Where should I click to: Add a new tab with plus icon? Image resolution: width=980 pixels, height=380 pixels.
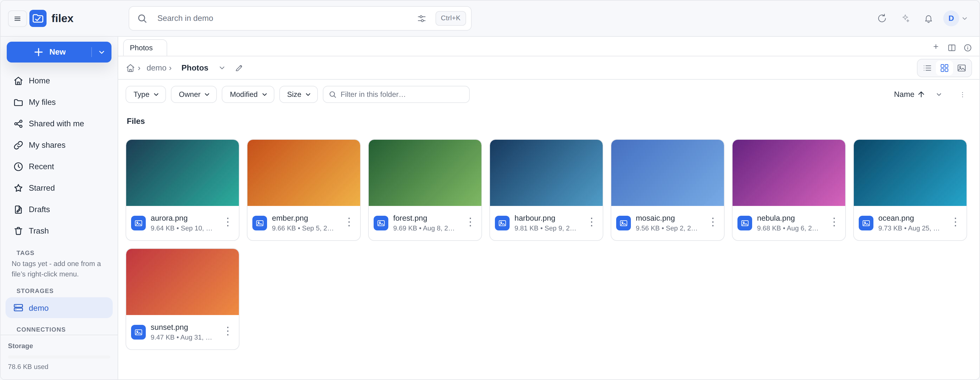coord(936,47)
